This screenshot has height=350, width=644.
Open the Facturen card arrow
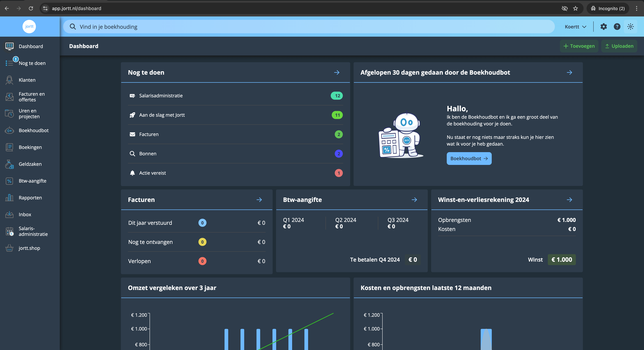259,200
